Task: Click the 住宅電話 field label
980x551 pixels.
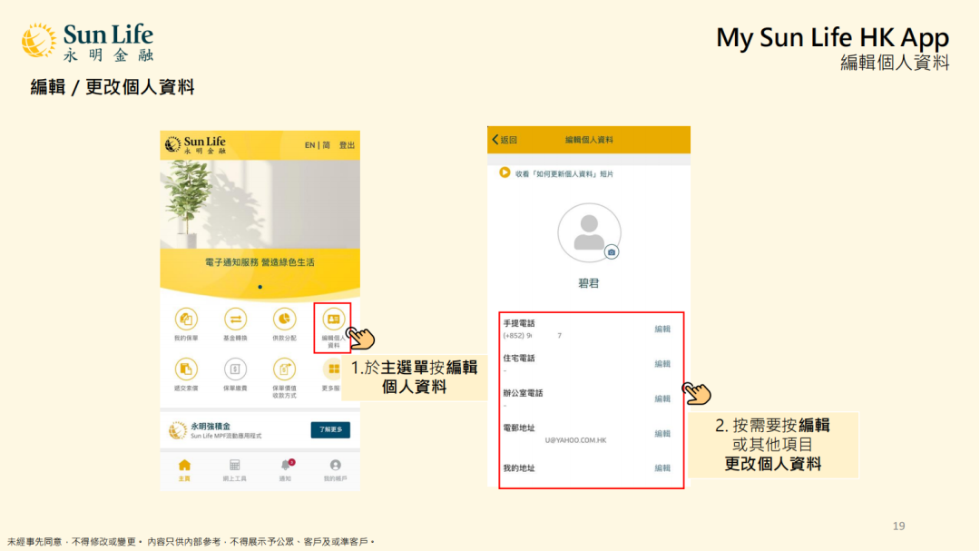Action: pos(519,359)
